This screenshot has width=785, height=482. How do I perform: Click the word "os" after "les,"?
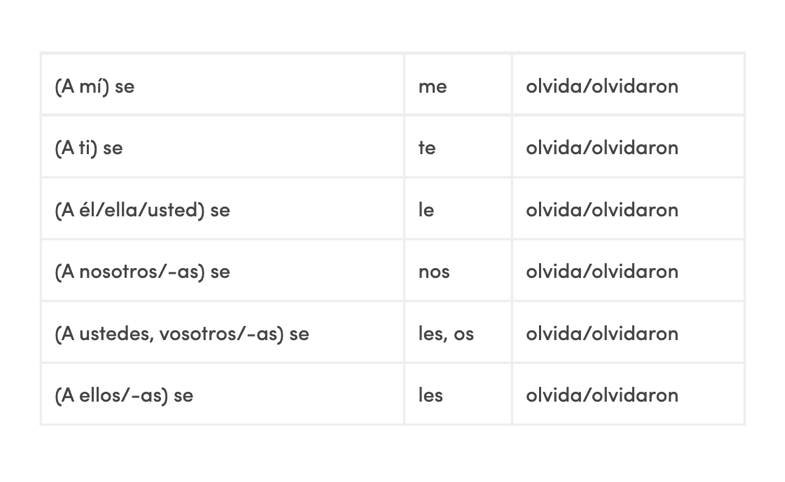coord(464,334)
